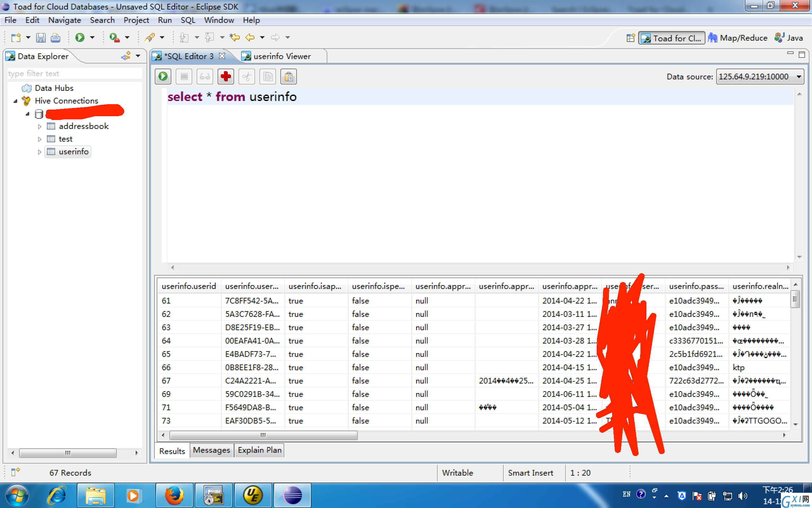Click the status bar icon left of records
Viewport: 812px width, 508px height.
click(x=16, y=472)
